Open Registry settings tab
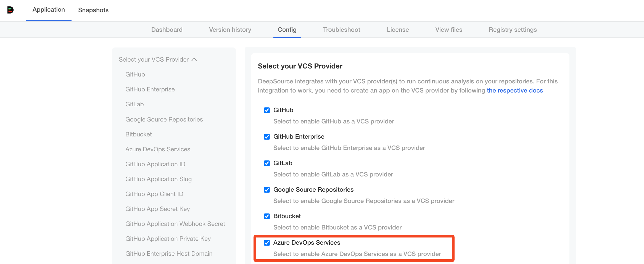The height and width of the screenshot is (264, 644). coord(513,30)
